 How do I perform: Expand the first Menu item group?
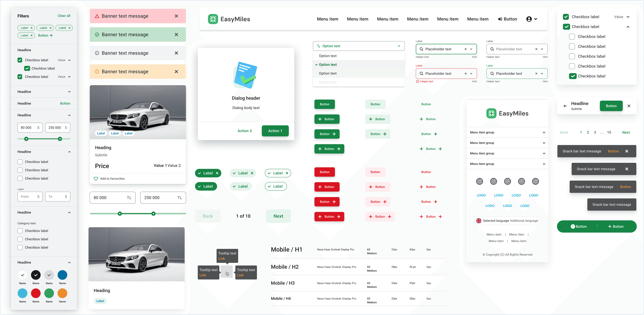pos(544,132)
